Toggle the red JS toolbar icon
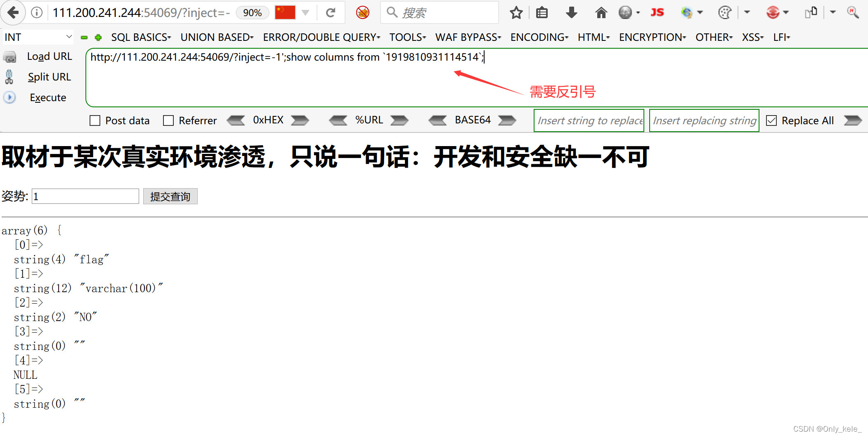 coord(657,12)
